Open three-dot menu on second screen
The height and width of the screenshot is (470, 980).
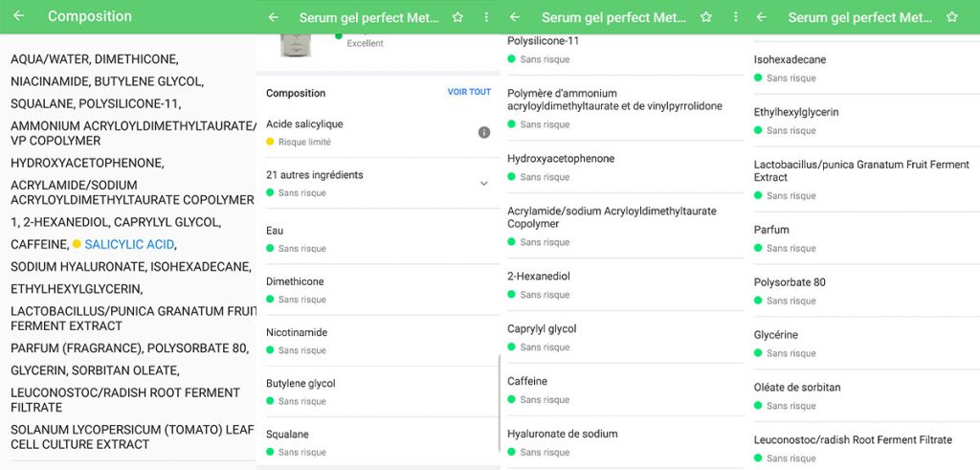point(486,17)
